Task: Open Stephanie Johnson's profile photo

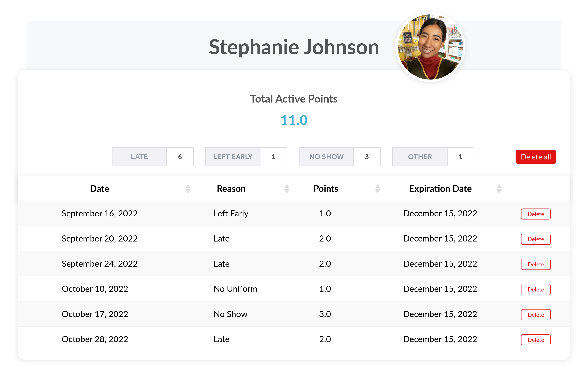Action: 430,47
